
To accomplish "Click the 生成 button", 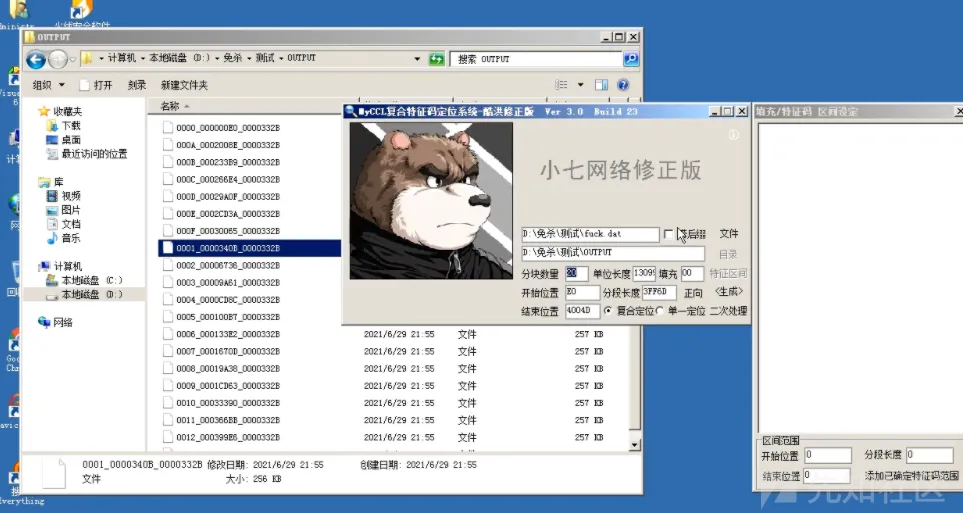I will click(728, 292).
